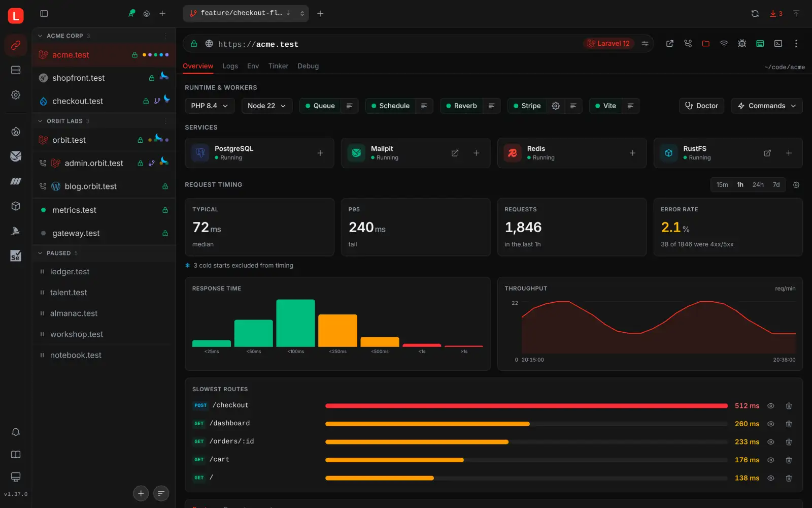The height and width of the screenshot is (508, 812).
Task: Open terminal icon in site toolbar
Action: coord(778,44)
